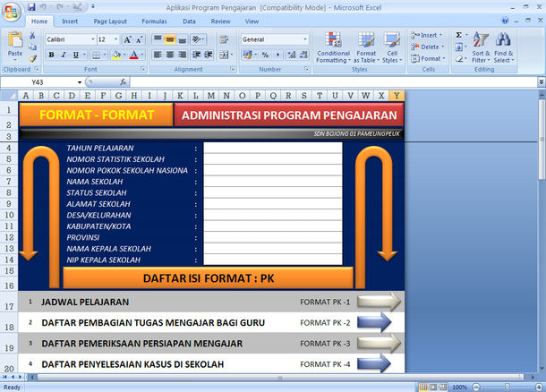Screen dimensions: 546x392
Task: Toggle italic formatting
Action: click(64, 55)
